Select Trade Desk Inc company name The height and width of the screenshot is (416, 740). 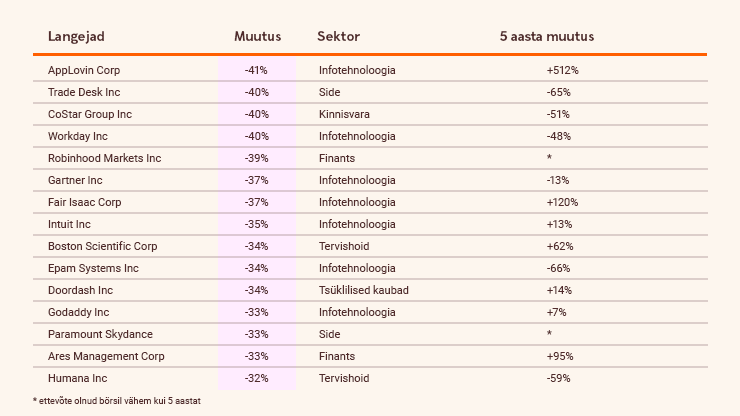tap(84, 92)
